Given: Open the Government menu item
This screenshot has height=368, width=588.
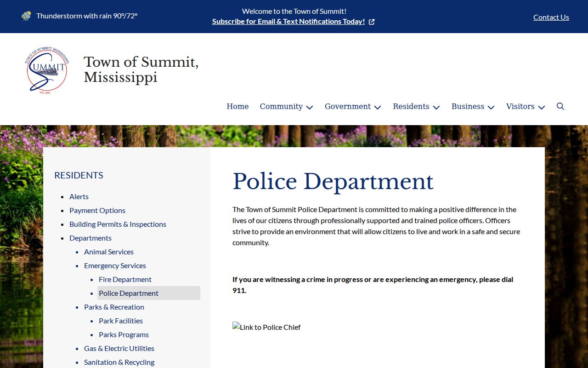Looking at the screenshot, I should pos(348,106).
